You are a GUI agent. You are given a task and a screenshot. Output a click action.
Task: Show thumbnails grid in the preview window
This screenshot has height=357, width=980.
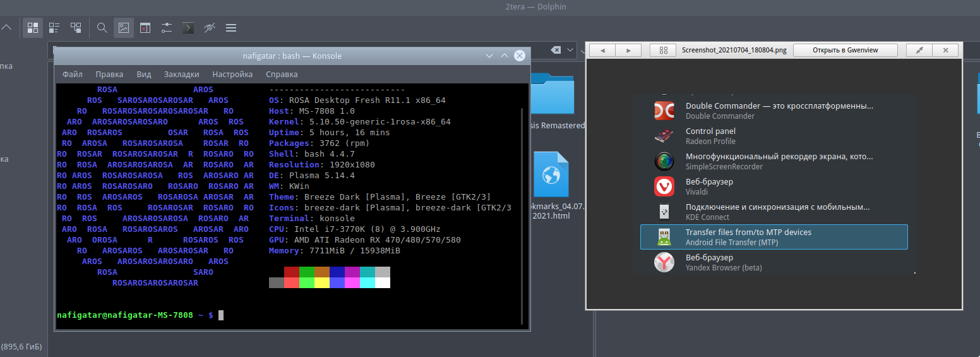click(663, 50)
